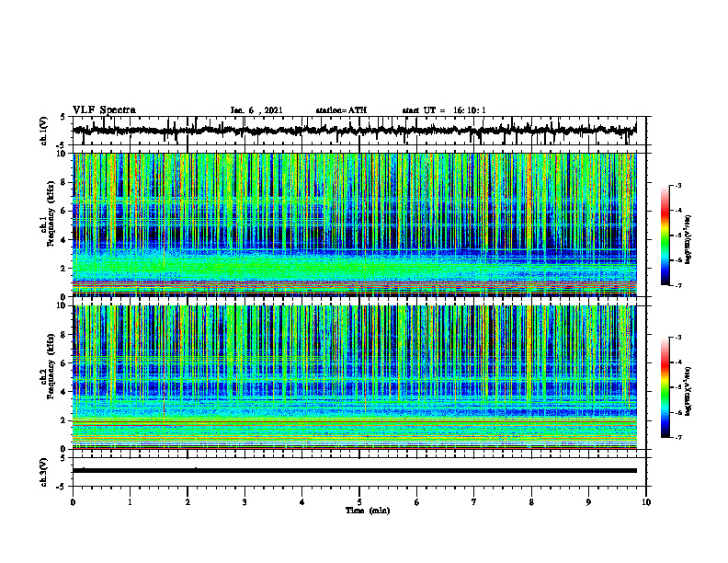Click the "2" minute tick label on the time axis
The image size is (728, 563).
tap(188, 502)
